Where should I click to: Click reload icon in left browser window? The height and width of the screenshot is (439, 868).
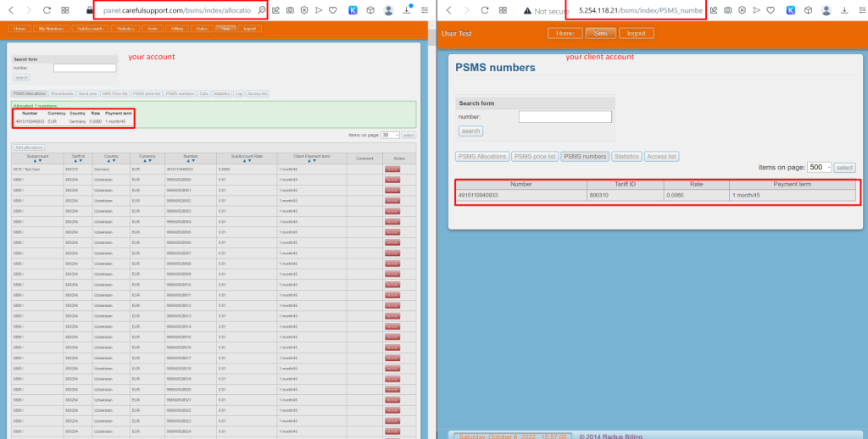[47, 10]
